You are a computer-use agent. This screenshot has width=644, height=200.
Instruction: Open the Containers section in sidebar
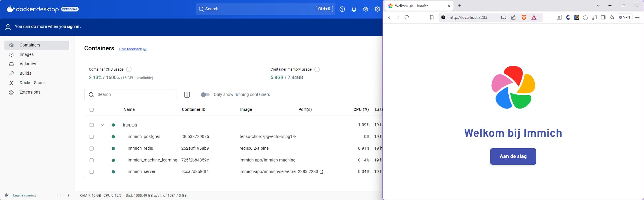(37, 45)
